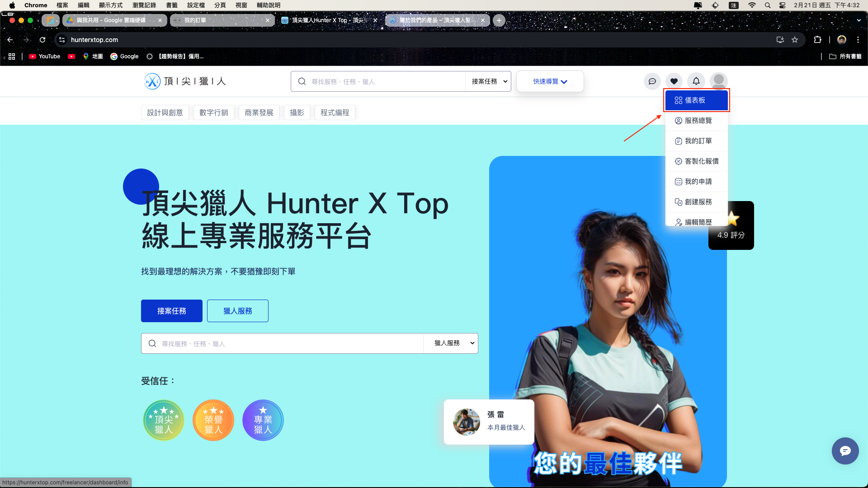
Task: Open the notifications bell icon
Action: [696, 81]
